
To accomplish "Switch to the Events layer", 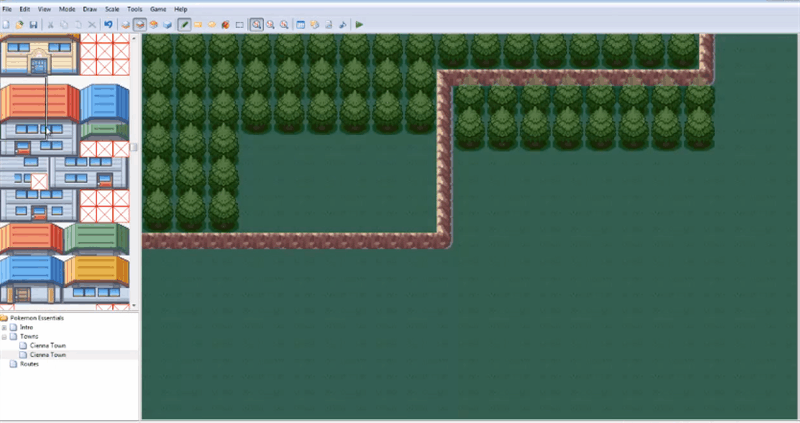I will point(167,23).
